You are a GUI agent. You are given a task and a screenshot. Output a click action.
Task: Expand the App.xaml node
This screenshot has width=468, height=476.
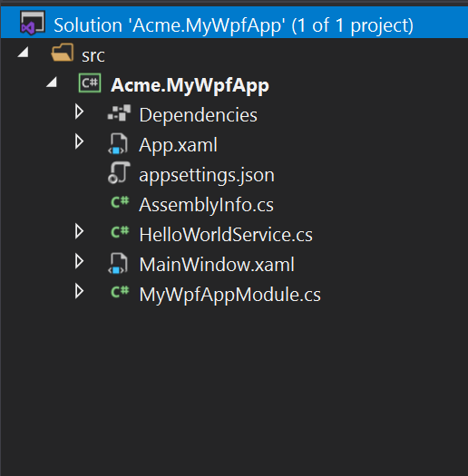pyautogui.click(x=79, y=141)
